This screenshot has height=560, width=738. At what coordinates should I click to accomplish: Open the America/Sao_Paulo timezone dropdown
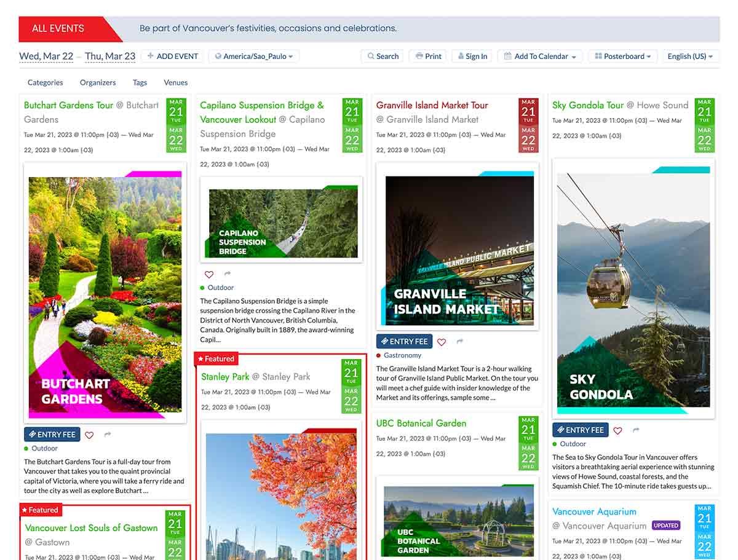click(x=254, y=56)
